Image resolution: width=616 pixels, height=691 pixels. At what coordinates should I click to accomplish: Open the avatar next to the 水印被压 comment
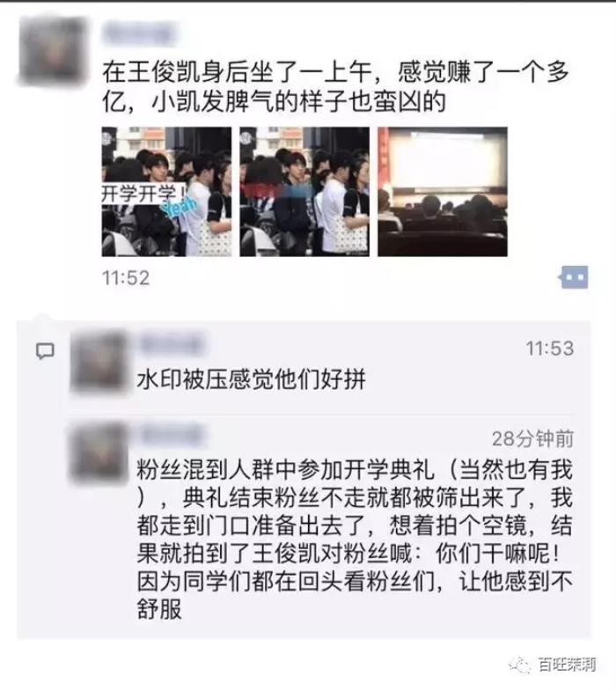(99, 362)
